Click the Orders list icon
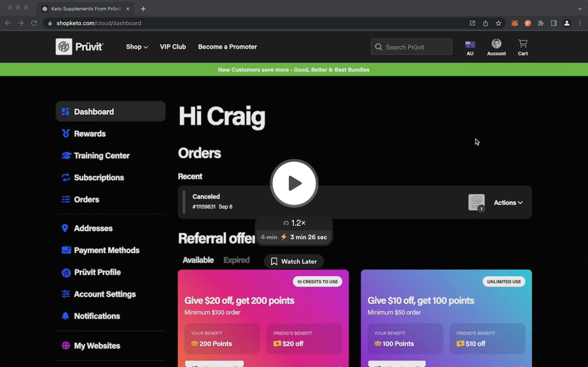The image size is (588, 367). 66,199
